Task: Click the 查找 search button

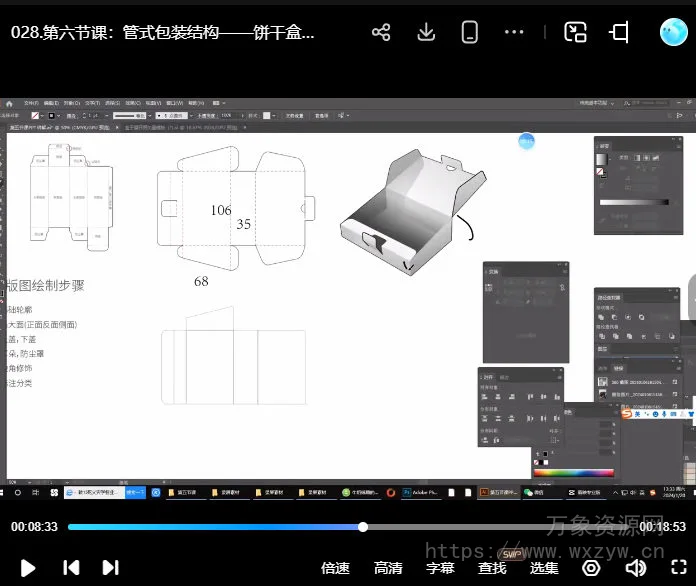Action: [492, 568]
